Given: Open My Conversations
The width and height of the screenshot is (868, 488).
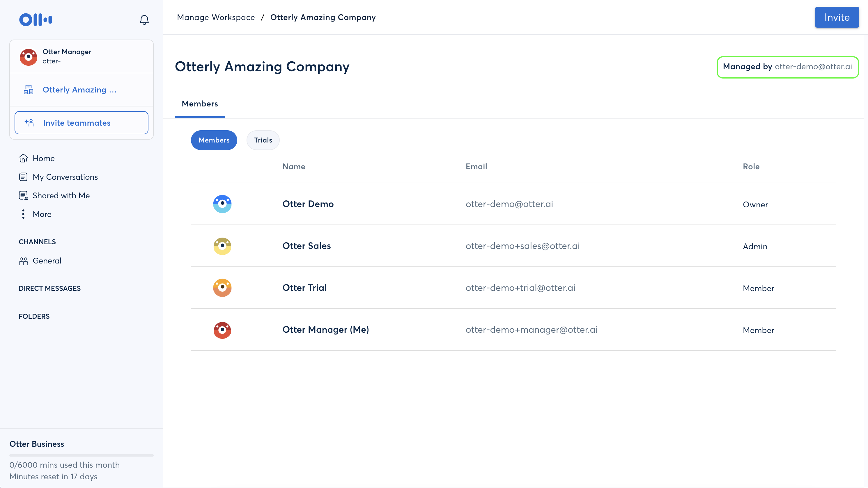Looking at the screenshot, I should [65, 177].
